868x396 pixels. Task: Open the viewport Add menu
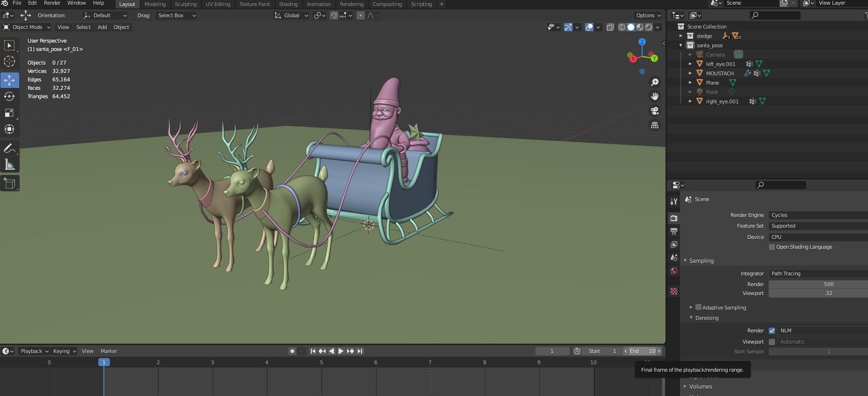(x=102, y=27)
